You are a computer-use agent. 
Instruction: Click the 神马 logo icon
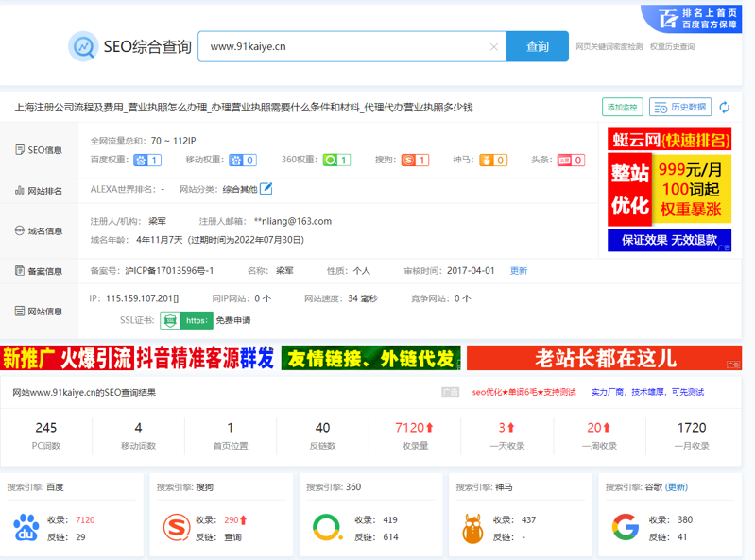click(x=472, y=528)
